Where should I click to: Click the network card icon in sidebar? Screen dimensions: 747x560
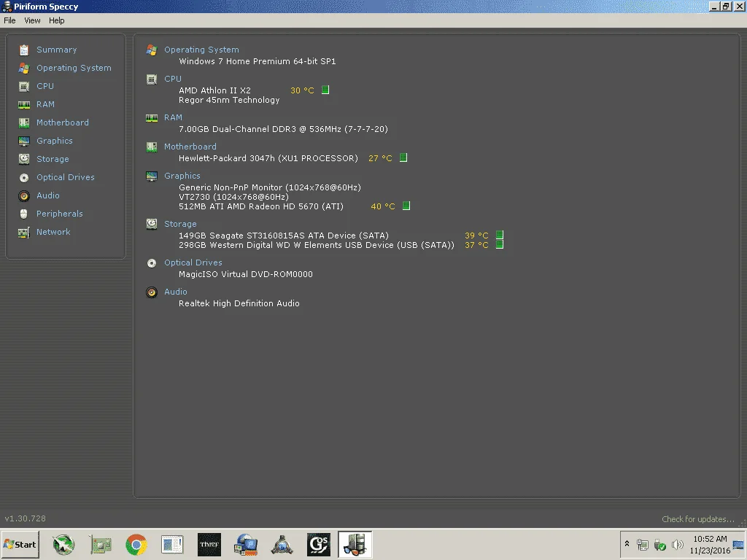(24, 233)
